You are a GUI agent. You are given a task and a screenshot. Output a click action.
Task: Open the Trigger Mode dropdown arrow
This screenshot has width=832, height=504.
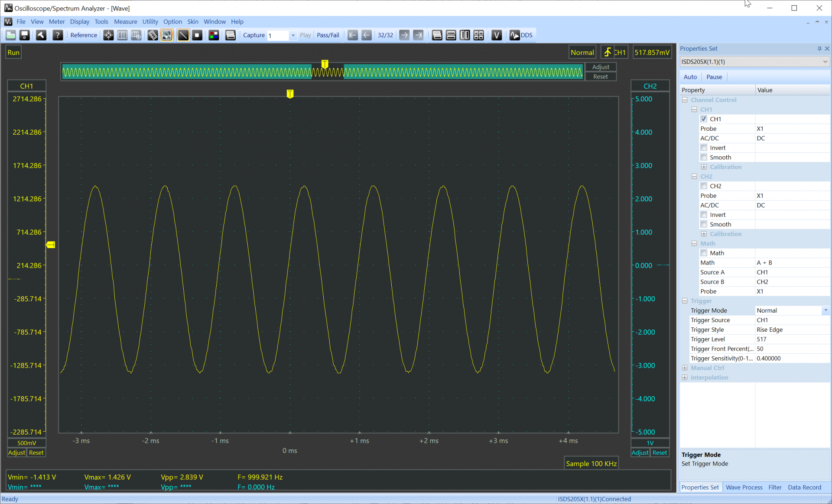click(x=825, y=310)
